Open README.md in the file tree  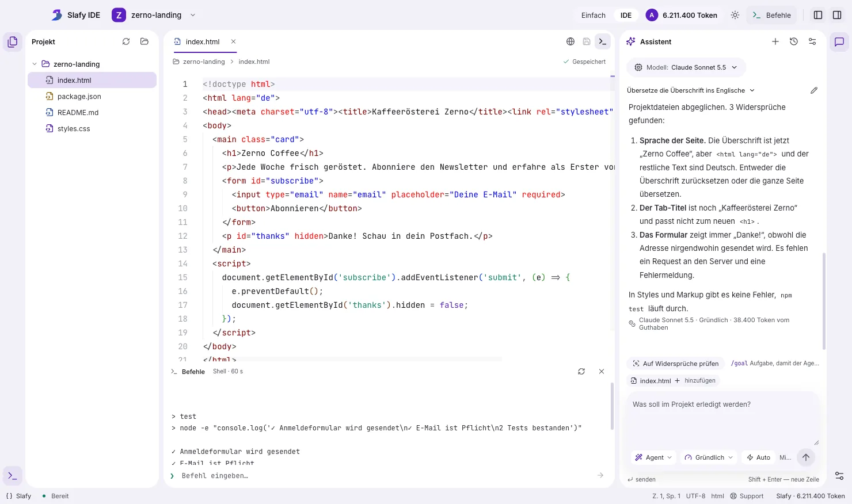pyautogui.click(x=92, y=113)
